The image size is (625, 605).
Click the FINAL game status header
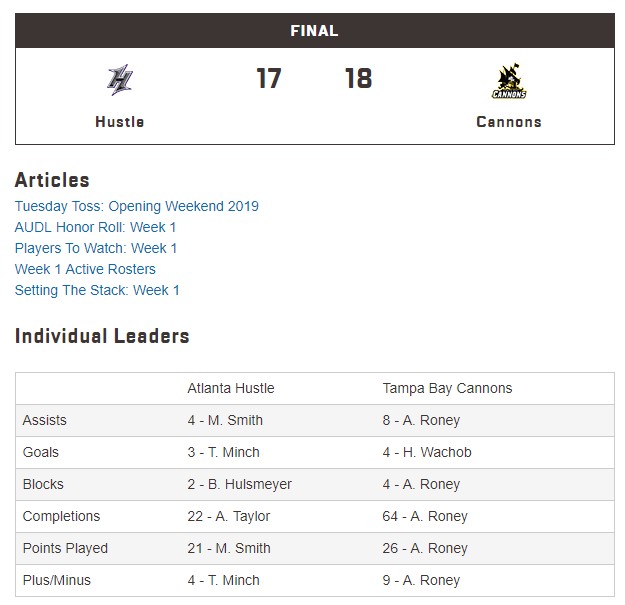point(314,31)
